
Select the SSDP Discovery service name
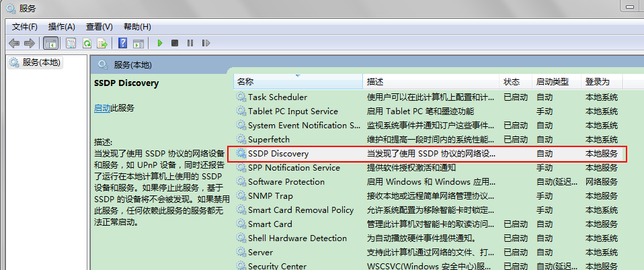point(278,153)
